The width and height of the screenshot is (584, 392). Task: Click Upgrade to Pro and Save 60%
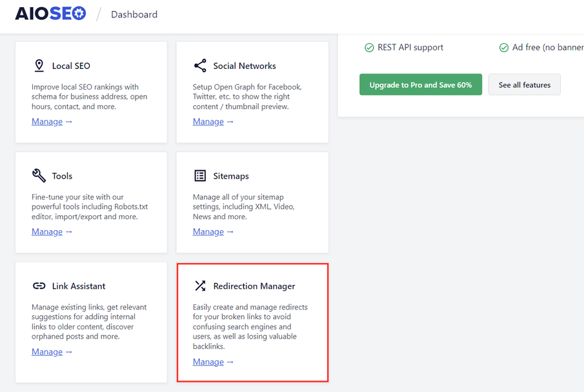pos(421,84)
